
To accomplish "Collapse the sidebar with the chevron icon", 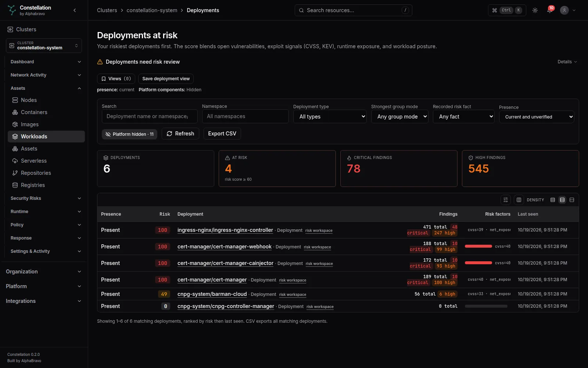I will click(75, 10).
